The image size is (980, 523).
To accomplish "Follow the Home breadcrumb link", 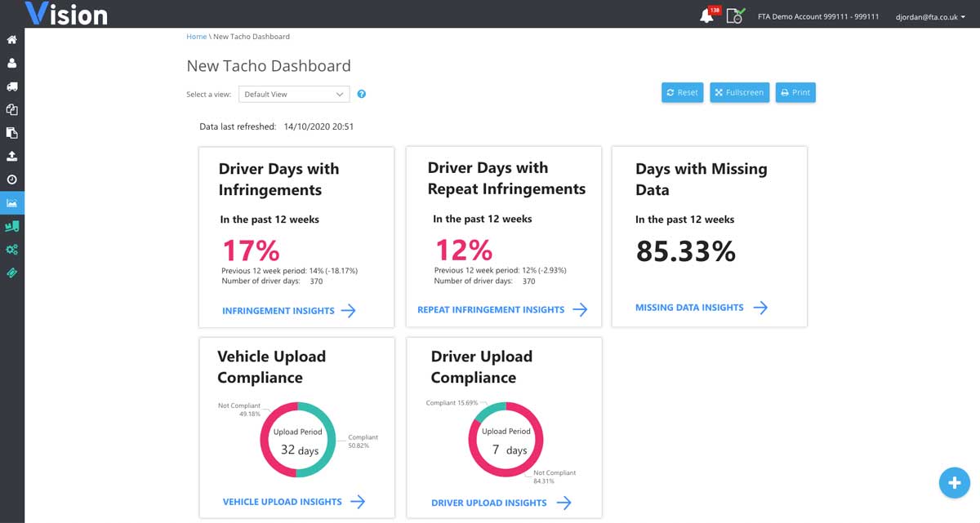I will [x=197, y=37].
